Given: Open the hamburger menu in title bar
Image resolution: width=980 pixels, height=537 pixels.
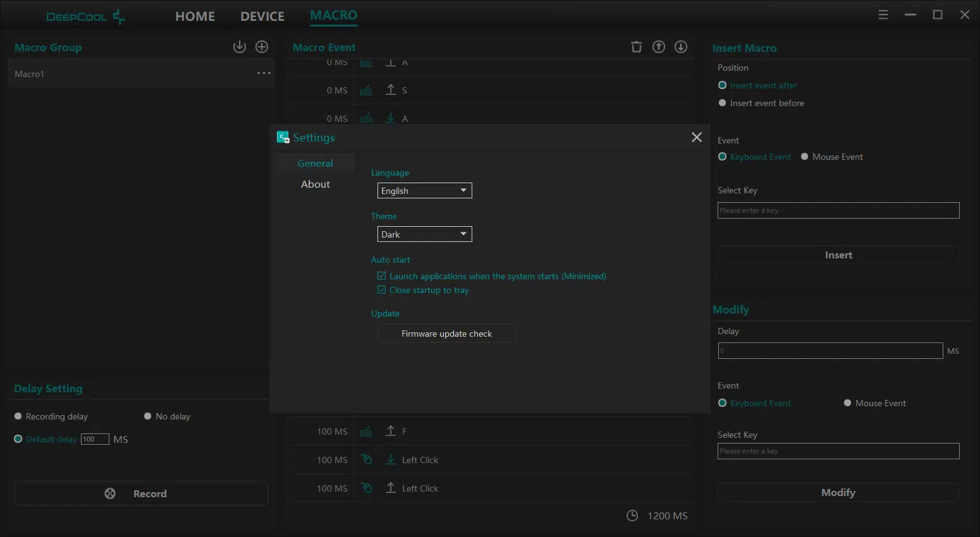Looking at the screenshot, I should point(883,15).
